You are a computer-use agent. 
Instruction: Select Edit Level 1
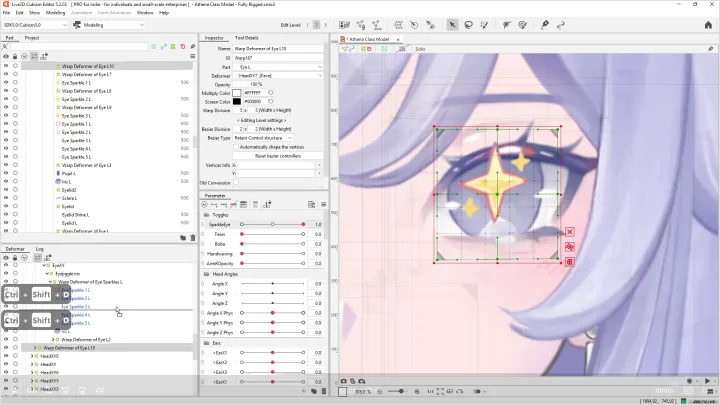pyautogui.click(x=308, y=25)
